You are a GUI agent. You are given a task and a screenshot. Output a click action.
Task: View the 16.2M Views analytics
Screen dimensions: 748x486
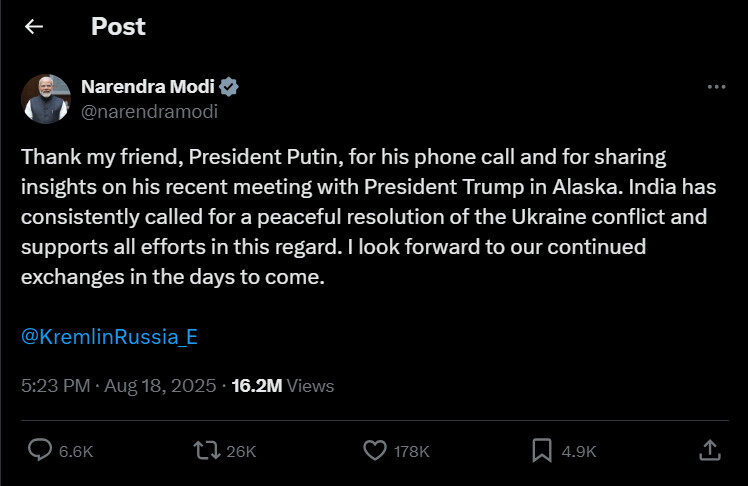(x=283, y=385)
